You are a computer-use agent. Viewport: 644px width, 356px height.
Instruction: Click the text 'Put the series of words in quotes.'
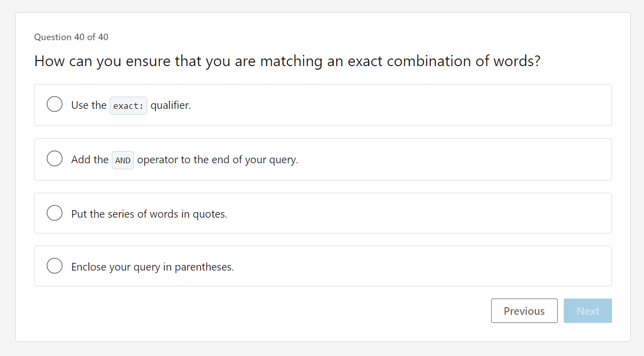[x=149, y=214]
